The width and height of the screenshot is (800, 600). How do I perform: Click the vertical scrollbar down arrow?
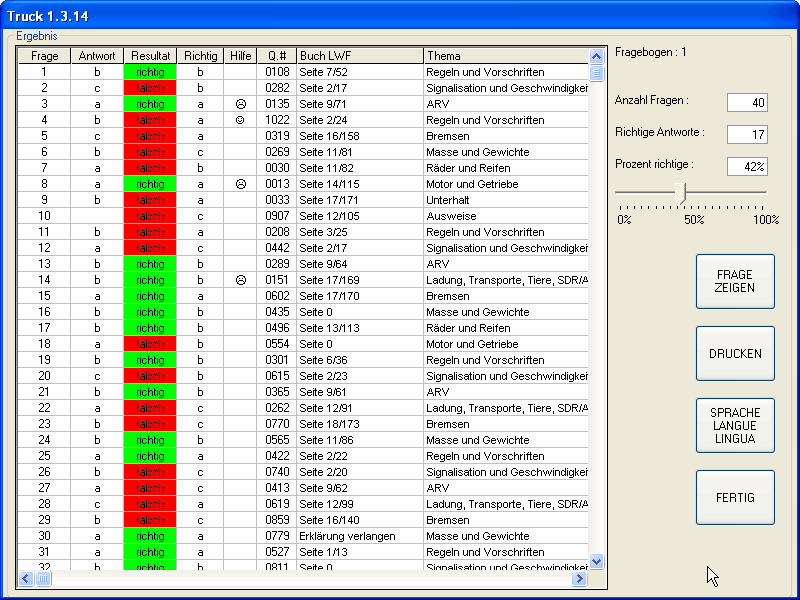click(597, 562)
